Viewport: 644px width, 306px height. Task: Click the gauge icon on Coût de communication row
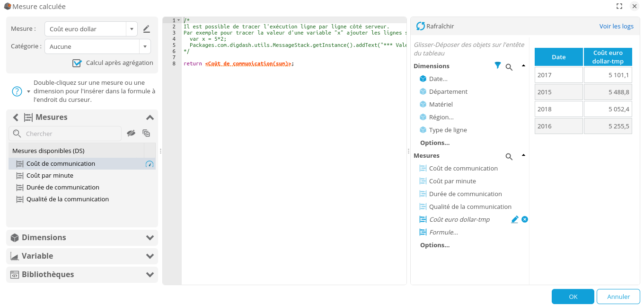[x=150, y=164]
